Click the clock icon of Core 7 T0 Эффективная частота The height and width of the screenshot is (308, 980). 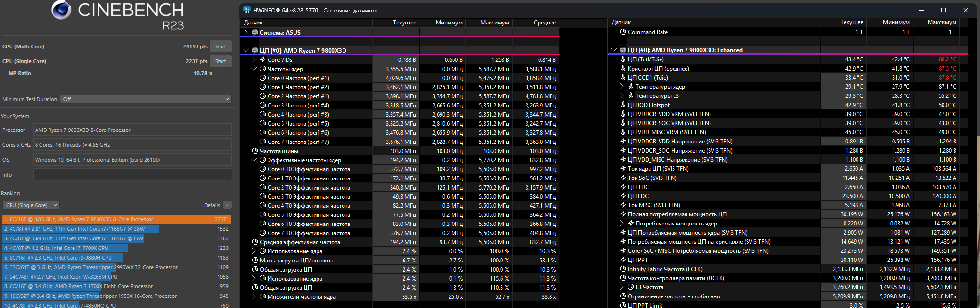click(x=263, y=233)
